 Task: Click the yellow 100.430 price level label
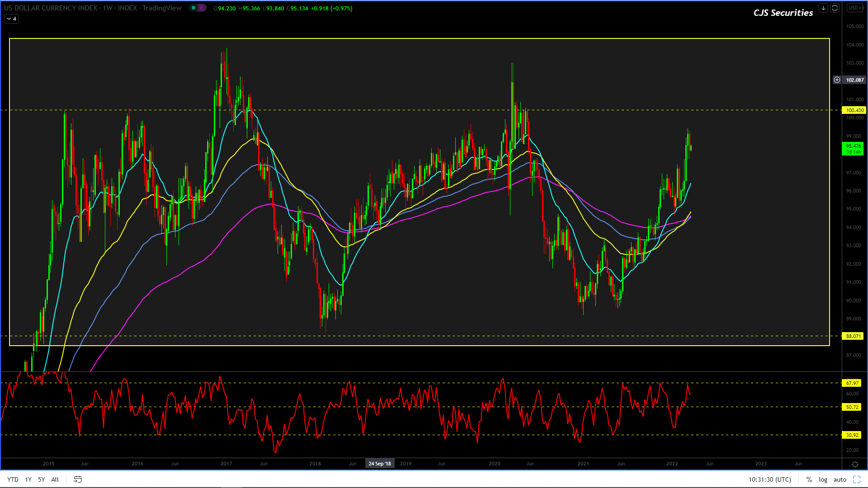[854, 110]
